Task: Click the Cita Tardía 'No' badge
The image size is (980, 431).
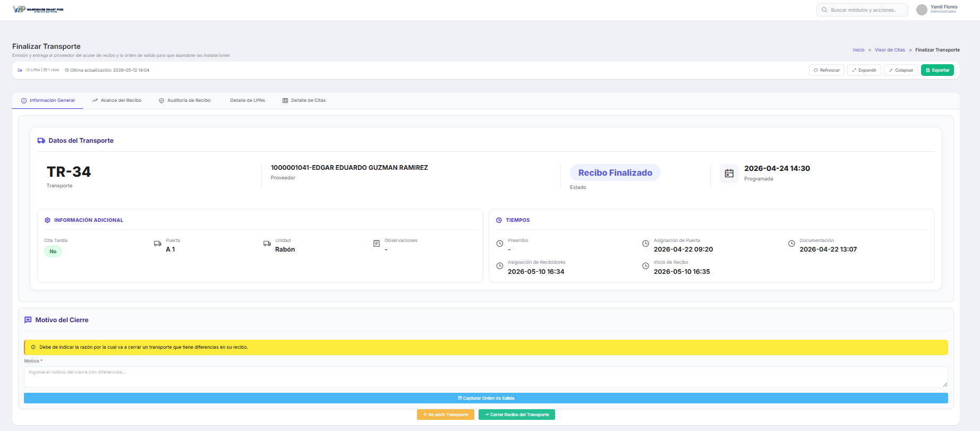Action: tap(53, 252)
